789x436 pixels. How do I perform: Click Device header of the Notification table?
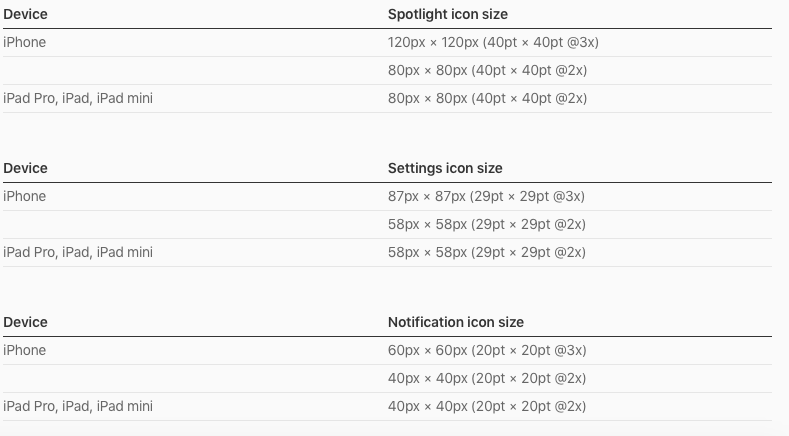click(26, 322)
